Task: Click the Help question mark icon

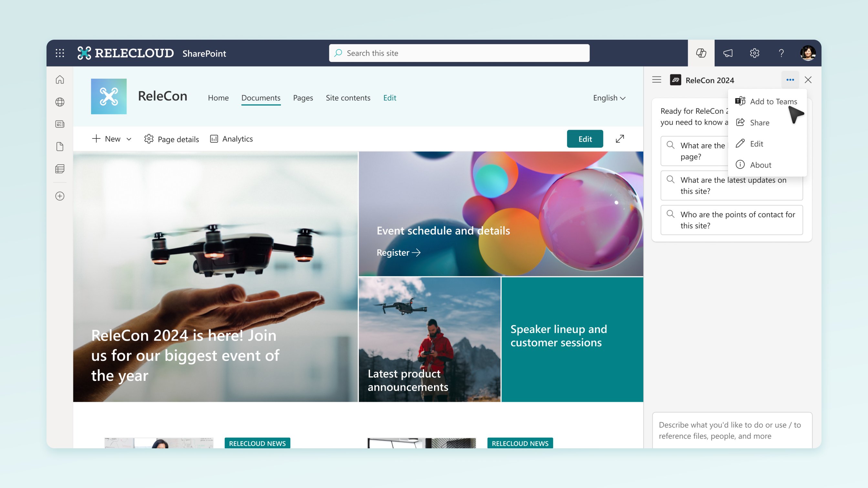Action: point(781,53)
